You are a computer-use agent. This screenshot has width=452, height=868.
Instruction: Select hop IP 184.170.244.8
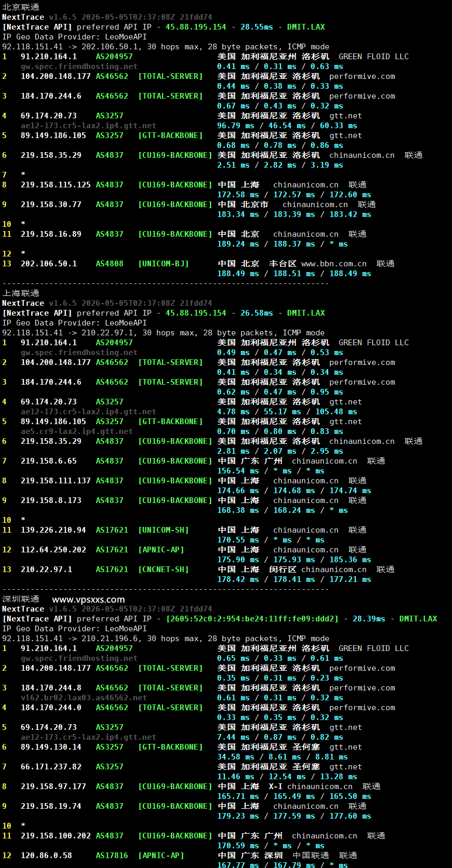pyautogui.click(x=51, y=688)
